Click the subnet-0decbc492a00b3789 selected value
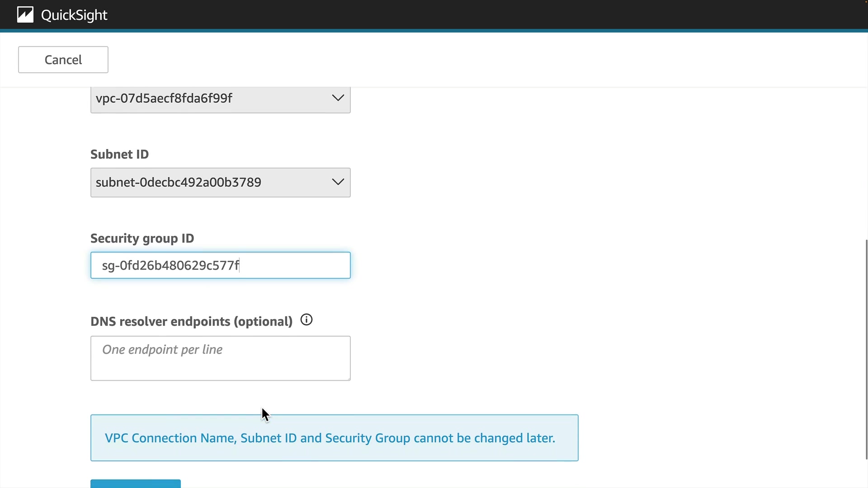Viewport: 868px width, 488px height. [x=178, y=183]
